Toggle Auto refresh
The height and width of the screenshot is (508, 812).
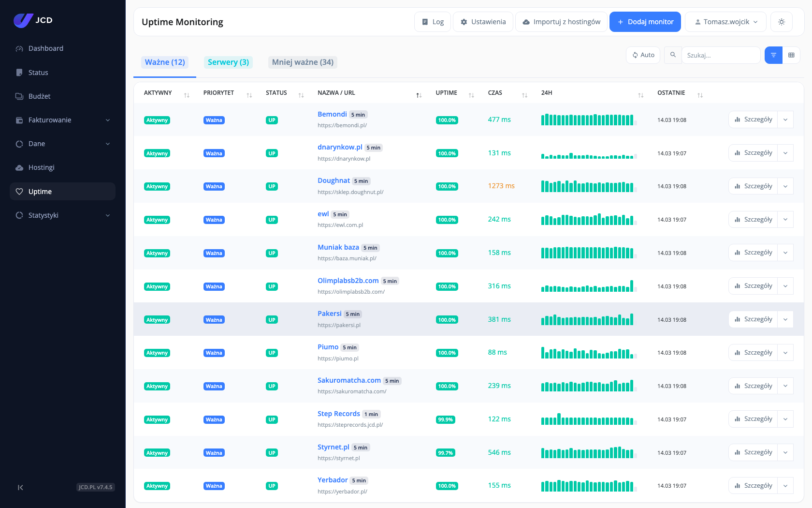643,55
